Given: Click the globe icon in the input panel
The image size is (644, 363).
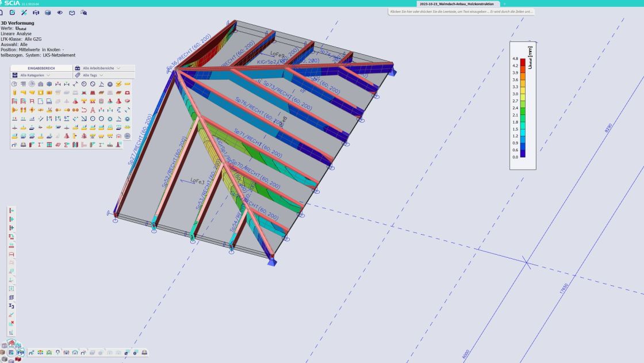Looking at the screenshot, I should click(x=127, y=136).
